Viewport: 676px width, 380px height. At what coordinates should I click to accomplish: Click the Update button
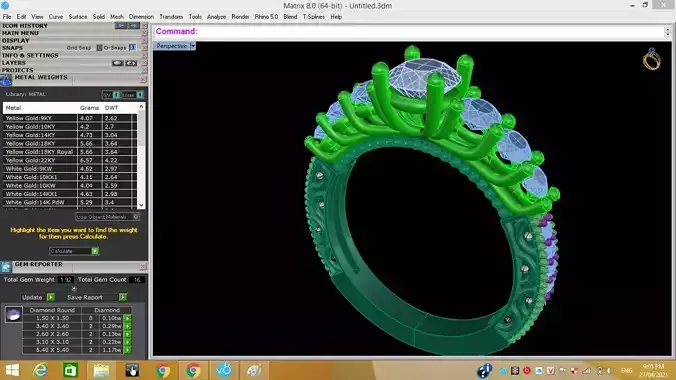click(32, 297)
